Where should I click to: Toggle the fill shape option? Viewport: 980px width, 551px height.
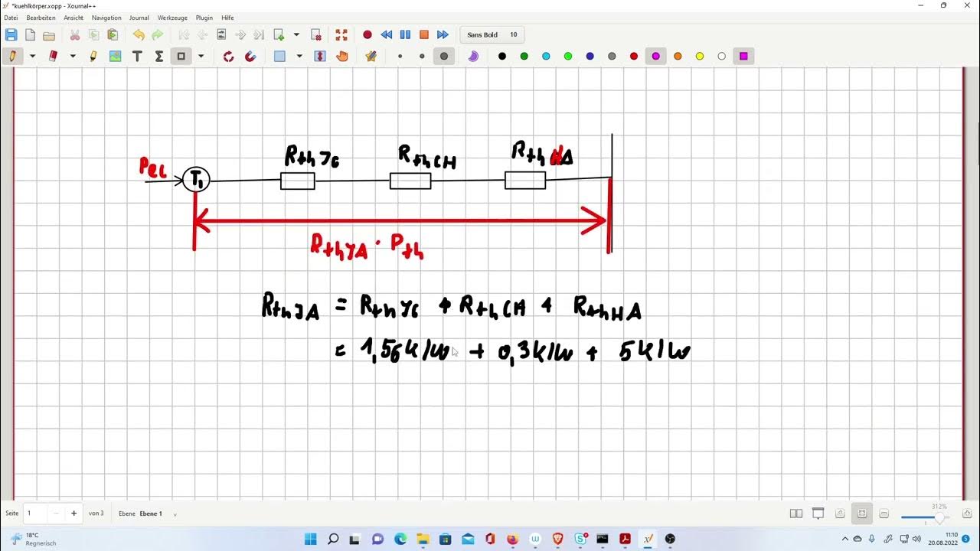(473, 56)
